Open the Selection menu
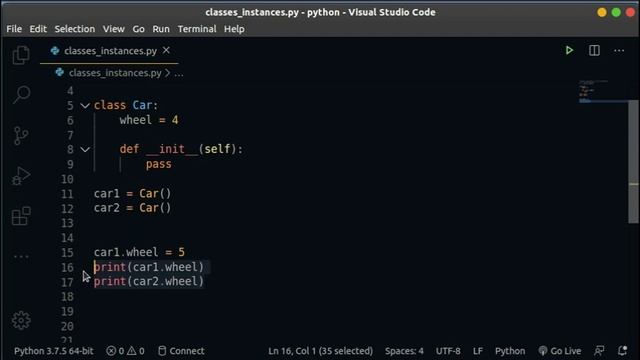This screenshot has width=640, height=360. 75,29
